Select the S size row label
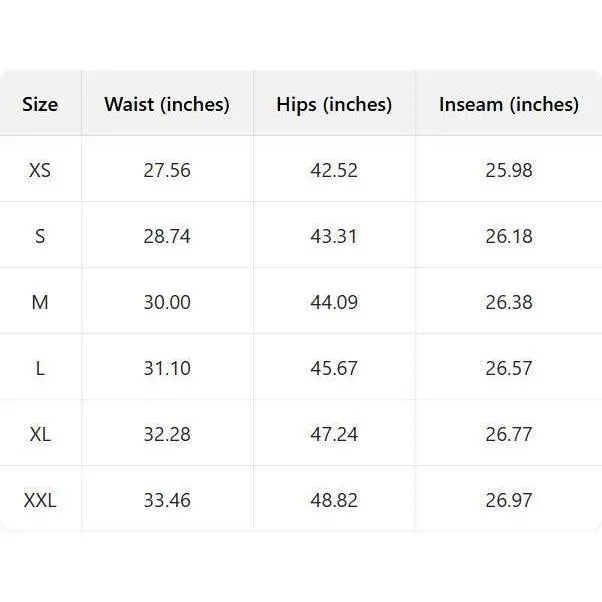The width and height of the screenshot is (602, 602). (40, 236)
